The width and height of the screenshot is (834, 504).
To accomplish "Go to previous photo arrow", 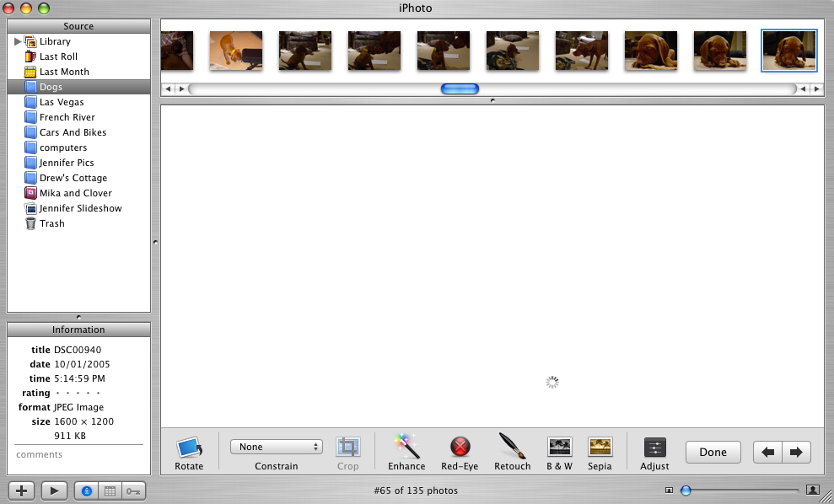I will (x=768, y=453).
